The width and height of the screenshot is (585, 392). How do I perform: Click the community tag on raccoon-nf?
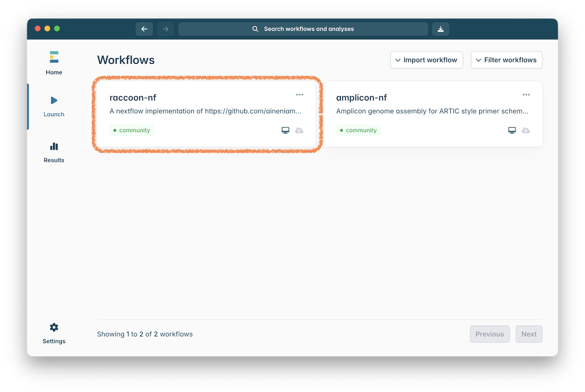coord(131,130)
